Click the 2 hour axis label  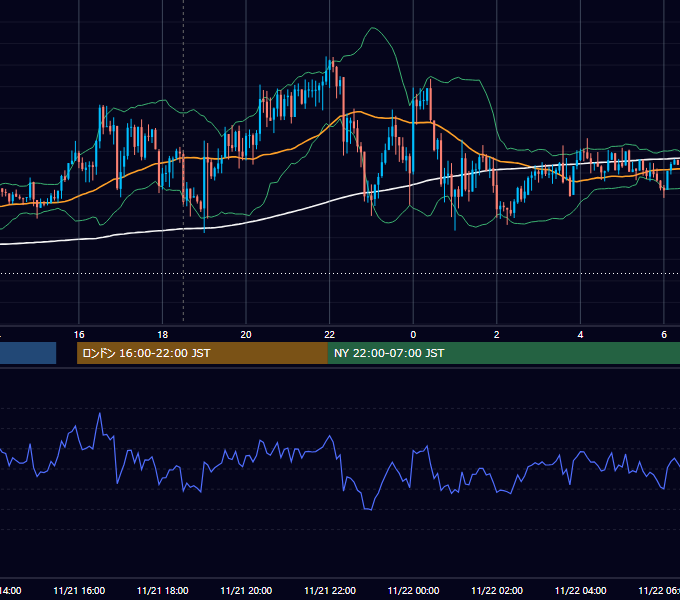tap(497, 335)
